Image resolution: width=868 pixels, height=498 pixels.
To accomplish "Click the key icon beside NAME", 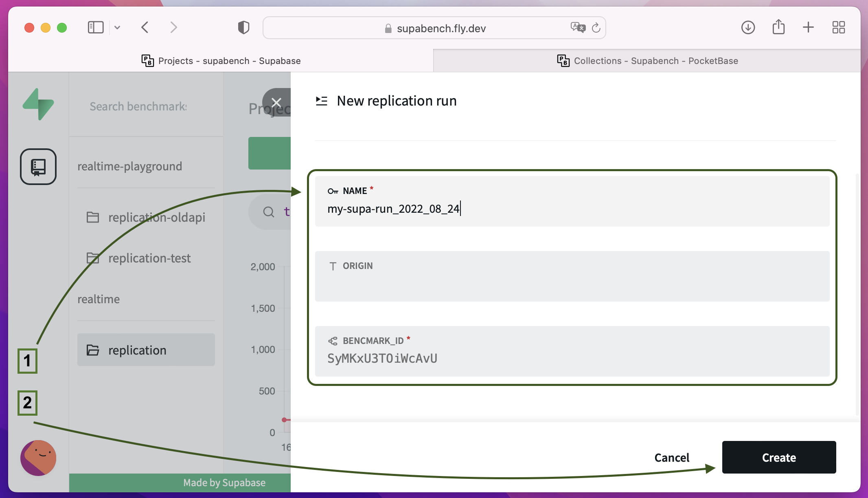I will coord(333,191).
